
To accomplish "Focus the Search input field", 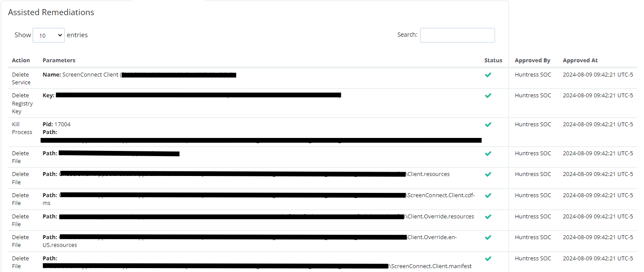I will click(x=457, y=35).
